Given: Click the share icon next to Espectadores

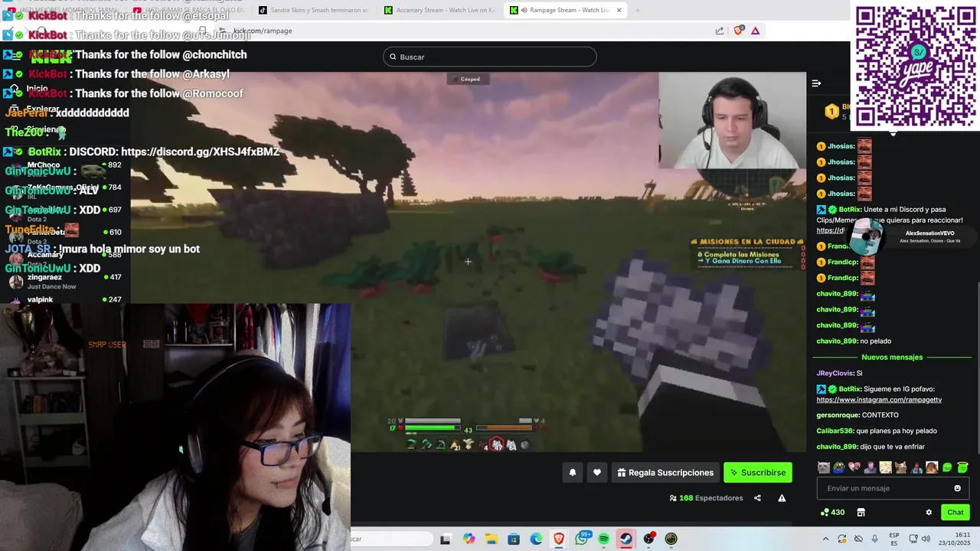Looking at the screenshot, I should click(x=757, y=498).
